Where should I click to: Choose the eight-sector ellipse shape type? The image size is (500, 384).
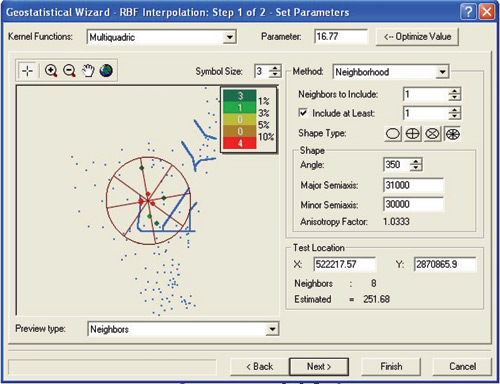pyautogui.click(x=452, y=134)
